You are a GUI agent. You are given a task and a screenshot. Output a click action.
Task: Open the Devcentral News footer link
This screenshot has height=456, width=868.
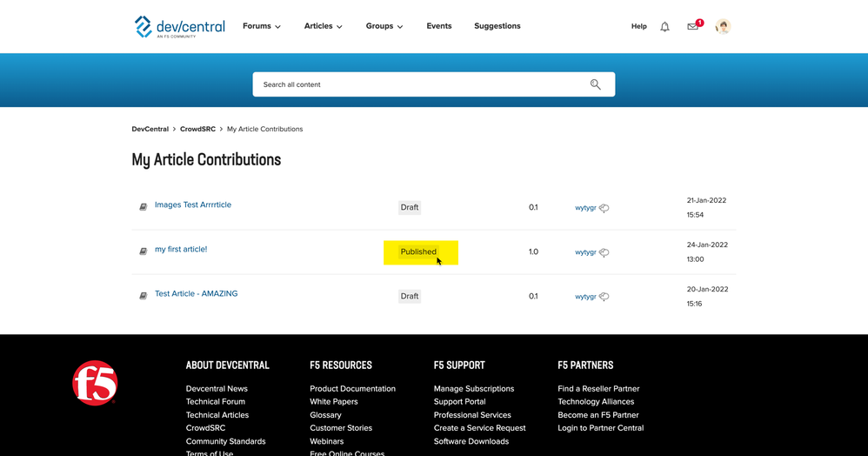pyautogui.click(x=217, y=388)
